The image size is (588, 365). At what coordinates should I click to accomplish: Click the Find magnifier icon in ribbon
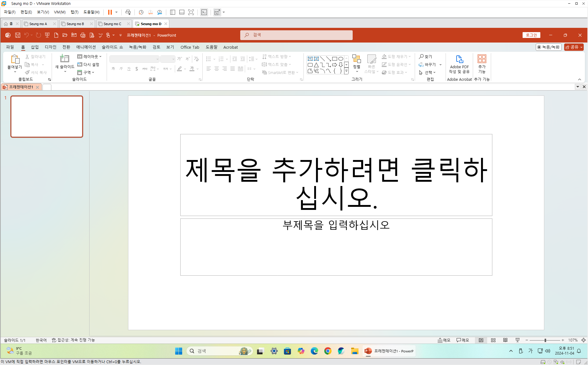[x=421, y=57]
